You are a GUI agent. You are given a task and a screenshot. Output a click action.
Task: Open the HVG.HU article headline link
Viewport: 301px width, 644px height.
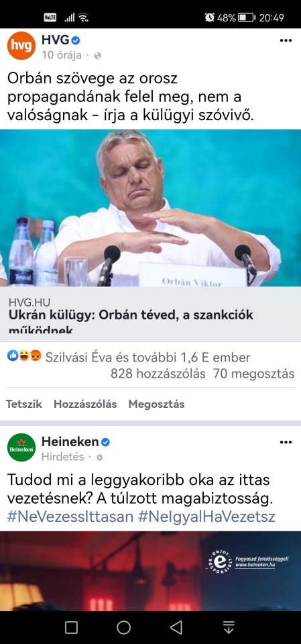pos(131,321)
